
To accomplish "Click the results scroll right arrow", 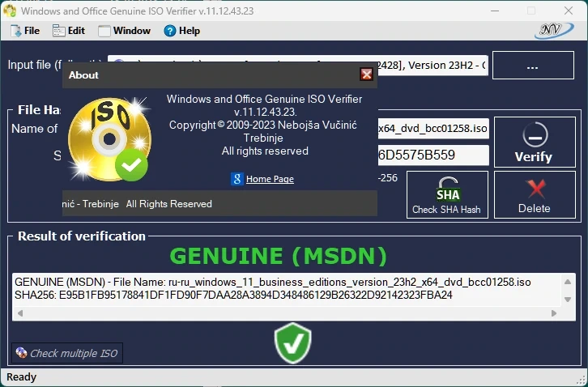I will (554, 313).
